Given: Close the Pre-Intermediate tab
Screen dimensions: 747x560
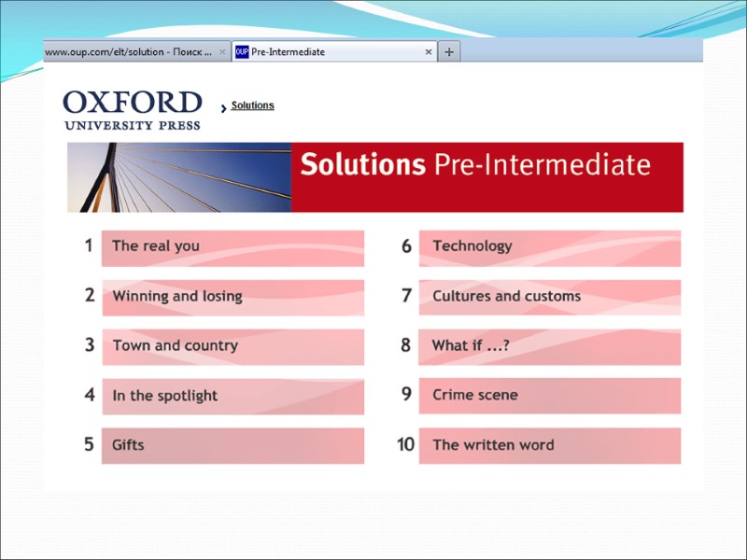Looking at the screenshot, I should click(429, 52).
